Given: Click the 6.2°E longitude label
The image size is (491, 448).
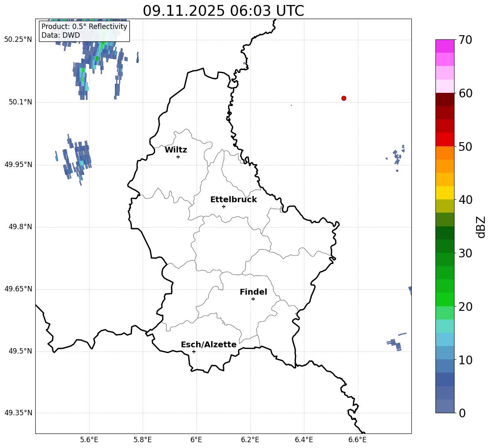Looking at the screenshot, I should coord(250,440).
